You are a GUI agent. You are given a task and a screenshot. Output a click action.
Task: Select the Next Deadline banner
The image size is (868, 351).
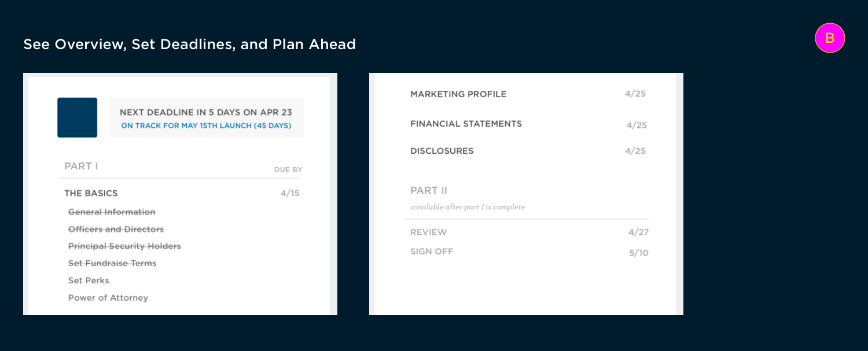[207, 117]
